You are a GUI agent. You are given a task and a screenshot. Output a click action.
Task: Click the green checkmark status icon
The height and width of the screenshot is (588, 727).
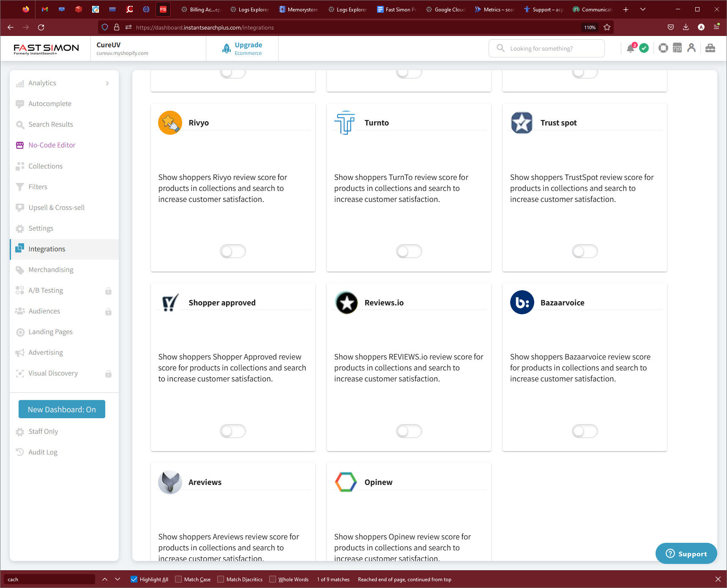(x=644, y=48)
